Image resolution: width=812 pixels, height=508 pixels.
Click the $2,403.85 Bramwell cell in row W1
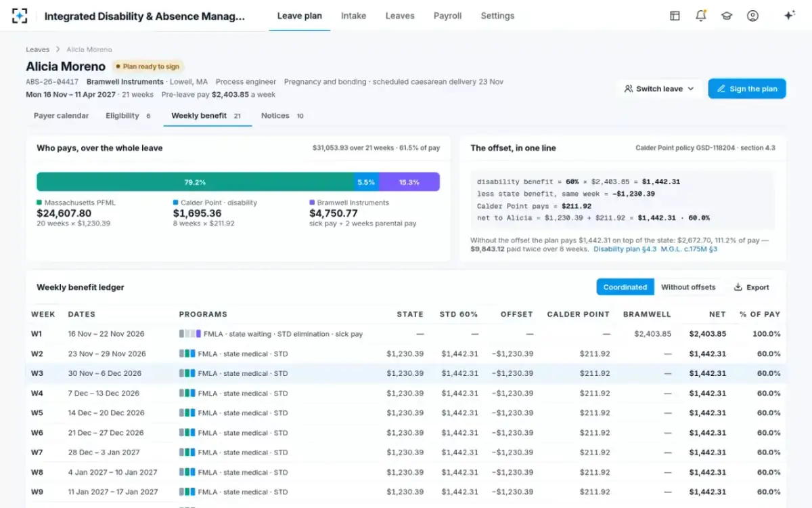pos(653,334)
